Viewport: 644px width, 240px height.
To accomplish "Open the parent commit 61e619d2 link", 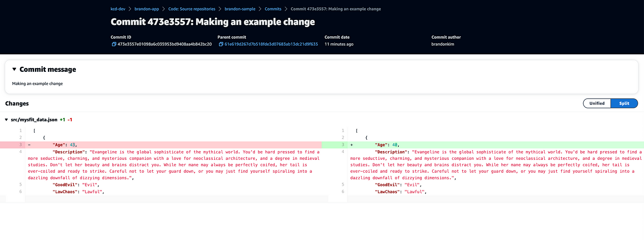I will tap(271, 44).
